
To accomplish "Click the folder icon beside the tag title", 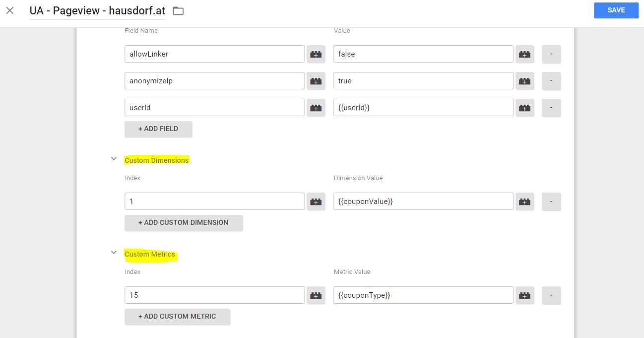I will 178,10.
